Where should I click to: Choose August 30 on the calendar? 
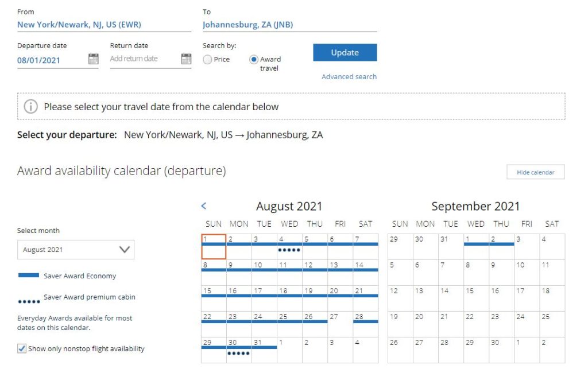coord(239,350)
